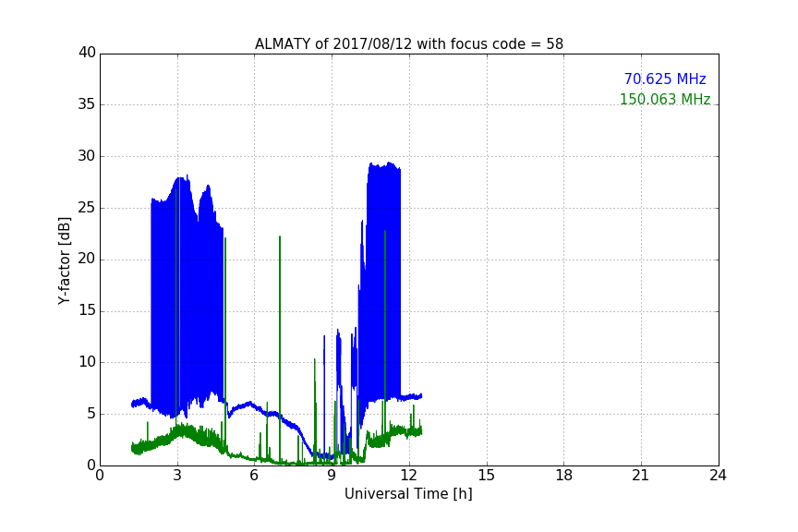Click the x-axis tick label '21'
This screenshot has height=532, width=798.
point(641,476)
